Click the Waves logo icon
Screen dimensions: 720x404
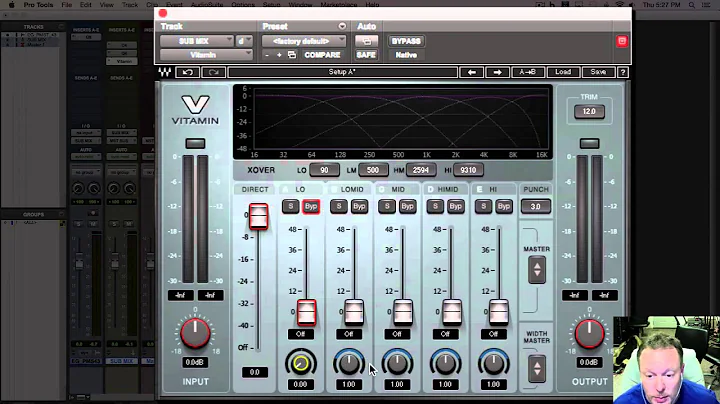165,72
